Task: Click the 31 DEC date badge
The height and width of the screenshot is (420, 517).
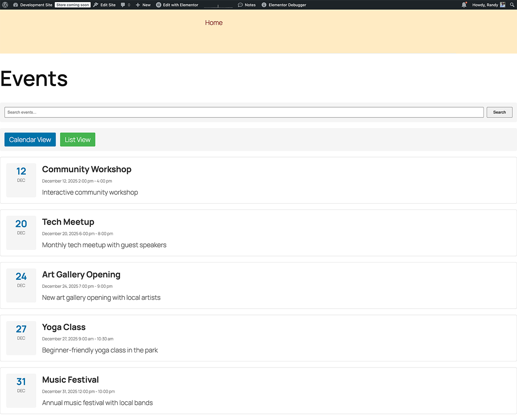Action: point(21,385)
